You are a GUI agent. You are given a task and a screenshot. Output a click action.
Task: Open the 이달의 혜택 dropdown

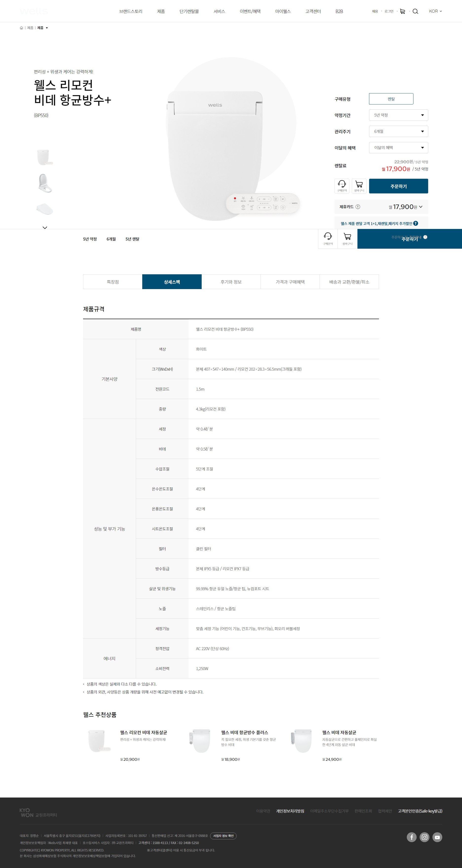398,148
